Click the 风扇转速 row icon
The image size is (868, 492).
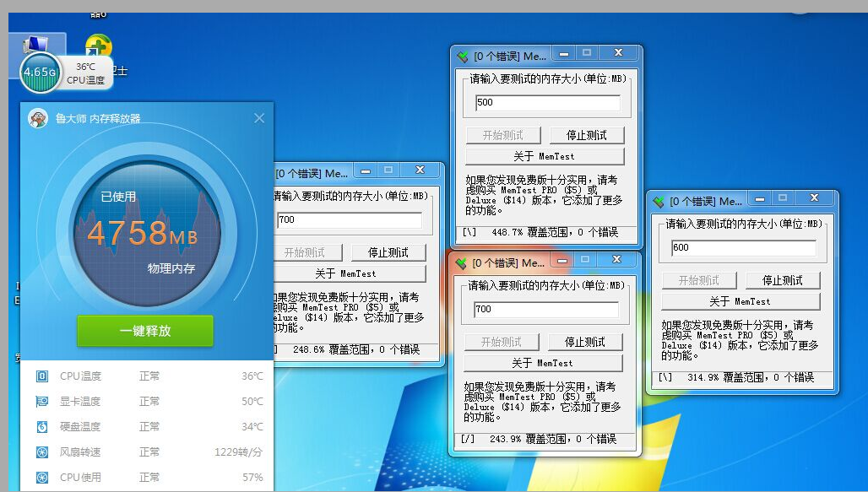click(42, 452)
